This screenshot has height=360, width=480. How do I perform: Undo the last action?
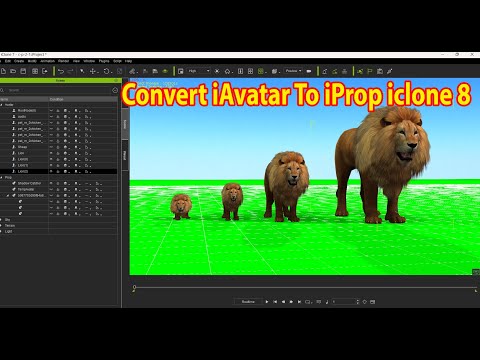click(61, 71)
